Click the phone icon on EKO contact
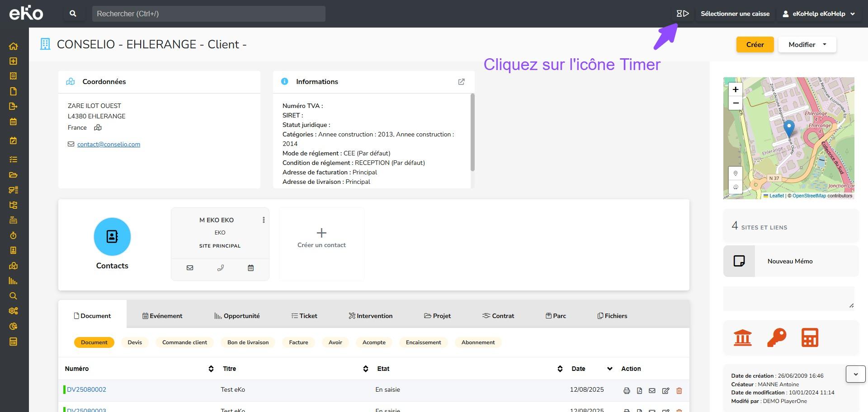This screenshot has width=868, height=412. coord(220,268)
